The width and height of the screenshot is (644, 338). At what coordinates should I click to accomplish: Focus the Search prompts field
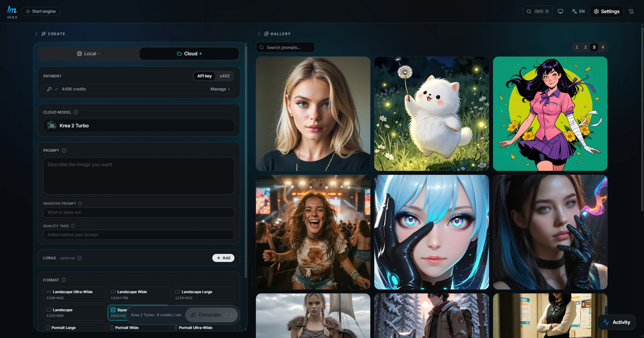coord(285,47)
